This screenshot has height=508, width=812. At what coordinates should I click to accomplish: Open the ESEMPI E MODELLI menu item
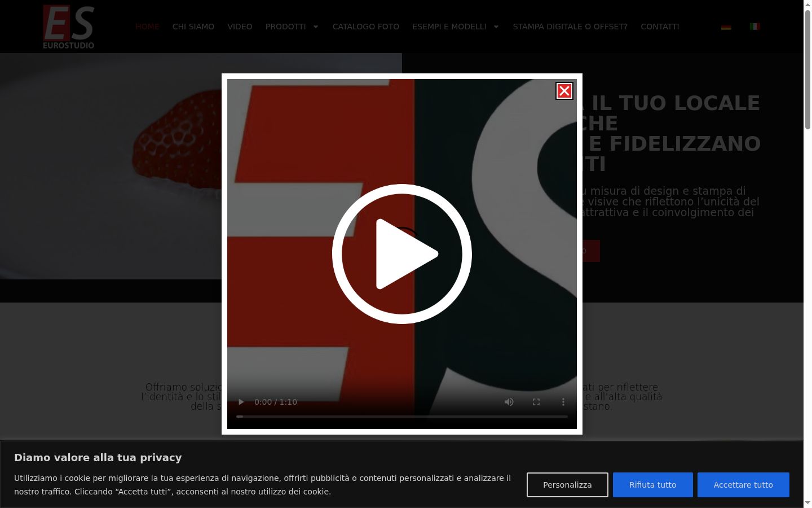(449, 27)
